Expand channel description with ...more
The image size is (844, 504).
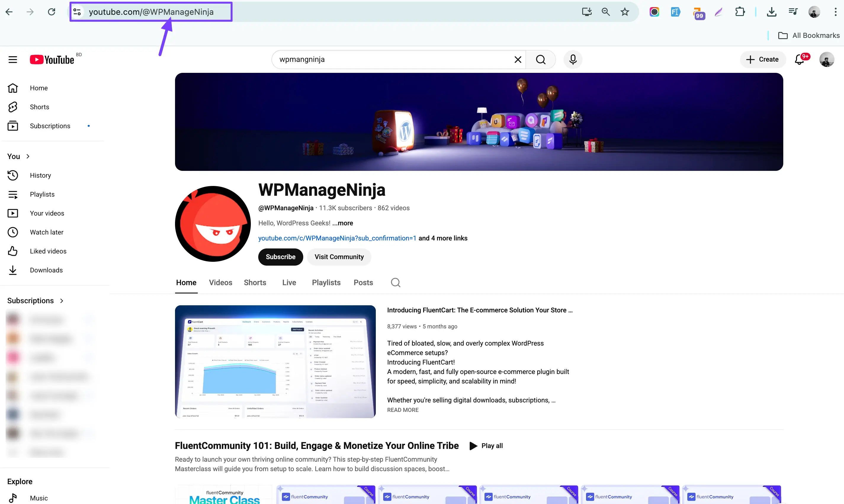343,223
